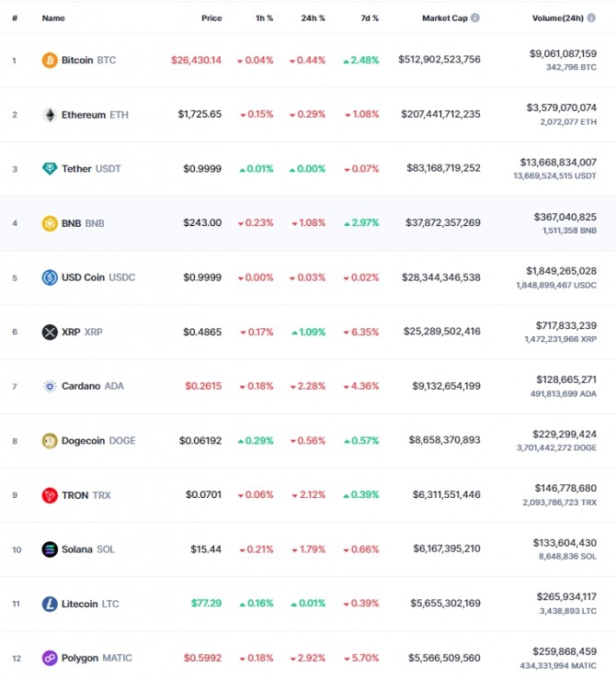Sort by 7d % column header
The image size is (616, 679).
pyautogui.click(x=370, y=18)
